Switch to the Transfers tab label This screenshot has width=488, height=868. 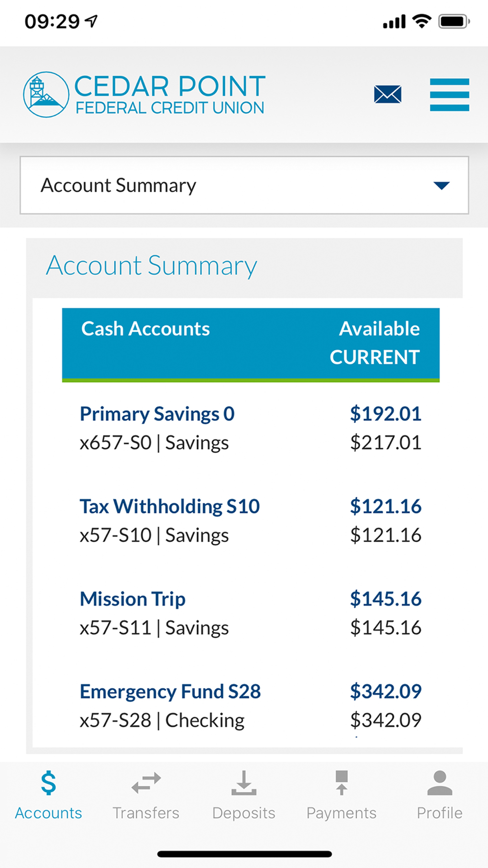pos(146,813)
